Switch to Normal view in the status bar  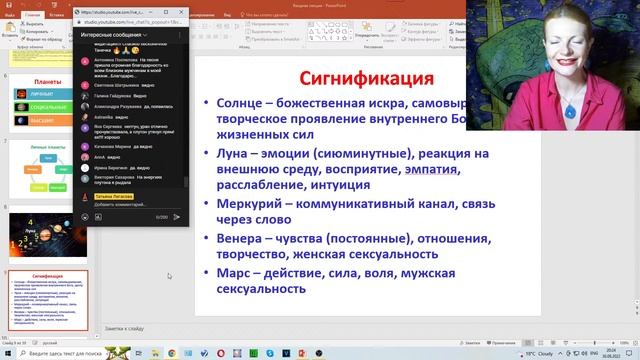[x=528, y=343]
